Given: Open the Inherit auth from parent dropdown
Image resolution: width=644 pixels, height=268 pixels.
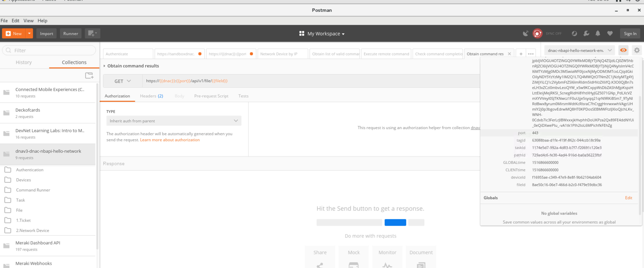Looking at the screenshot, I should point(173,121).
